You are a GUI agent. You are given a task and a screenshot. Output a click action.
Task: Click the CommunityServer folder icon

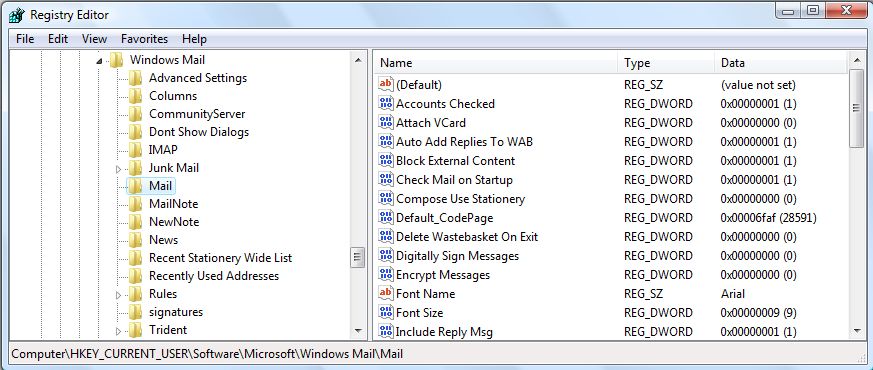pyautogui.click(x=135, y=114)
